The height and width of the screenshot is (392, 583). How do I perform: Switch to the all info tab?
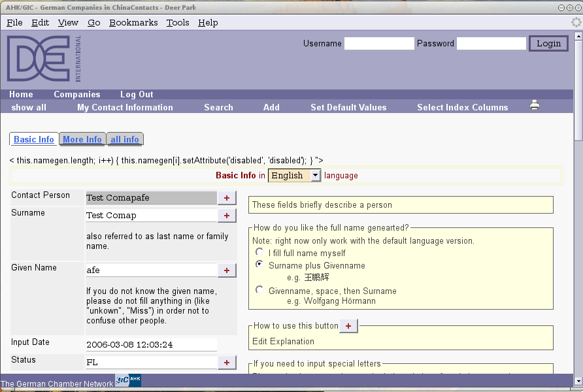point(124,139)
